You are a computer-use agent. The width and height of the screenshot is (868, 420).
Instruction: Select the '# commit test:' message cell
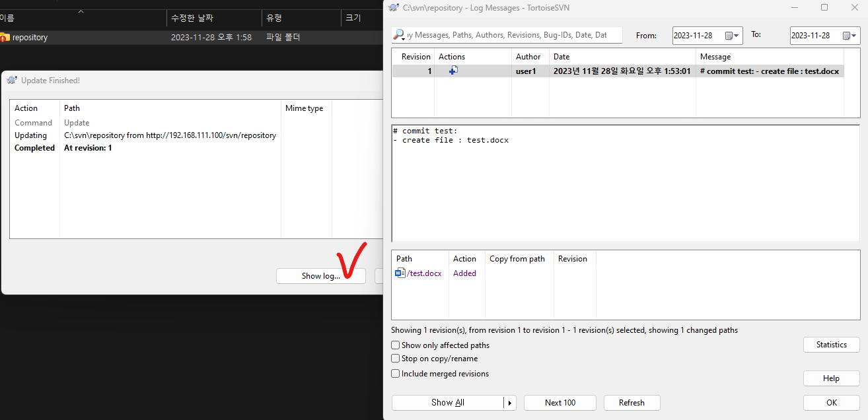770,71
